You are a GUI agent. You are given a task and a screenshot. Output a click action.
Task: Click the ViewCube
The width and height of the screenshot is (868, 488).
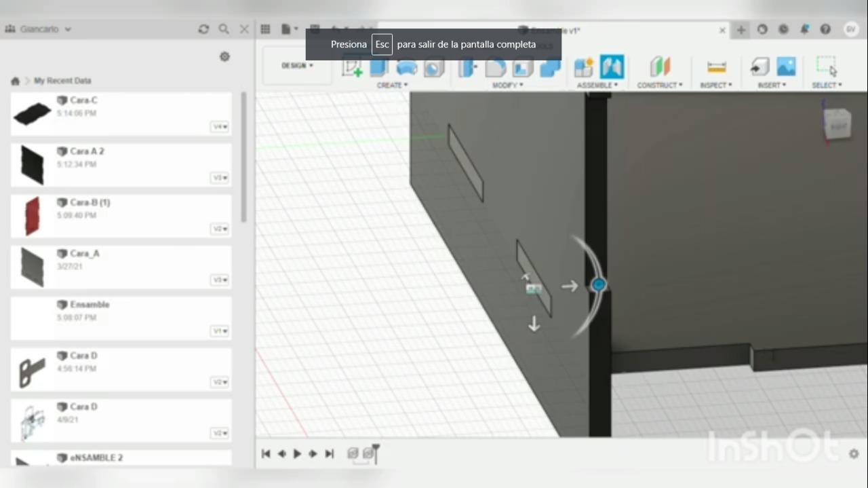click(x=837, y=124)
